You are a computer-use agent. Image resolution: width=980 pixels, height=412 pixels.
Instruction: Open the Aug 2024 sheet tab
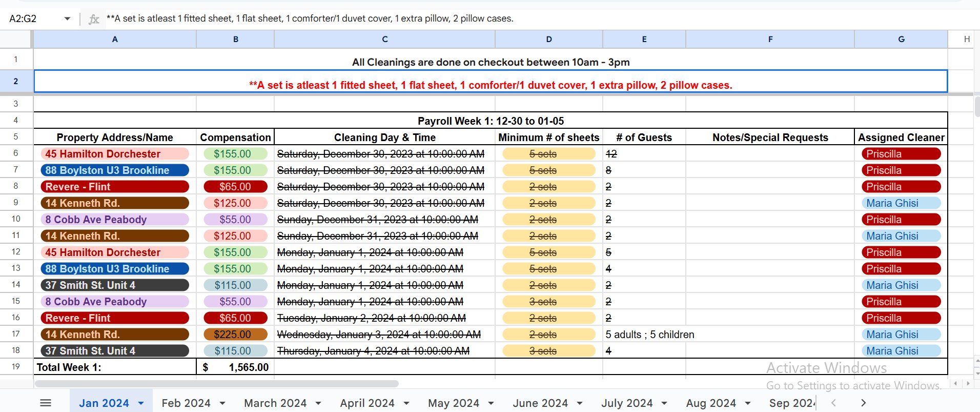(711, 403)
